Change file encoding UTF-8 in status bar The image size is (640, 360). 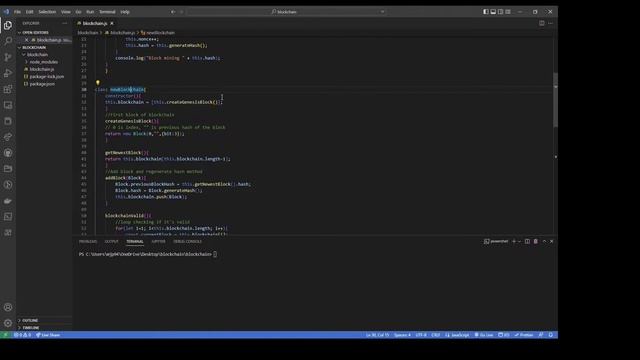click(x=421, y=335)
